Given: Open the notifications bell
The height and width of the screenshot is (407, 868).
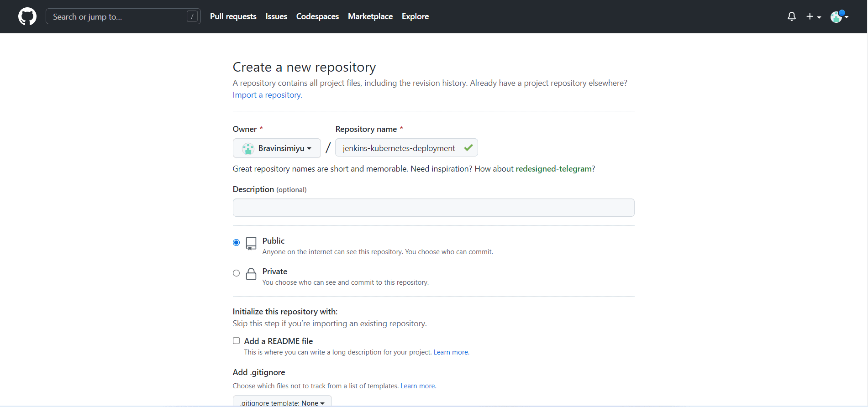Looking at the screenshot, I should pos(791,16).
